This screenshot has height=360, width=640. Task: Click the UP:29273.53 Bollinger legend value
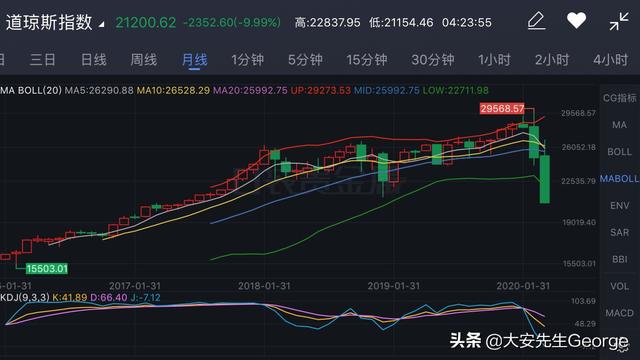point(320,90)
